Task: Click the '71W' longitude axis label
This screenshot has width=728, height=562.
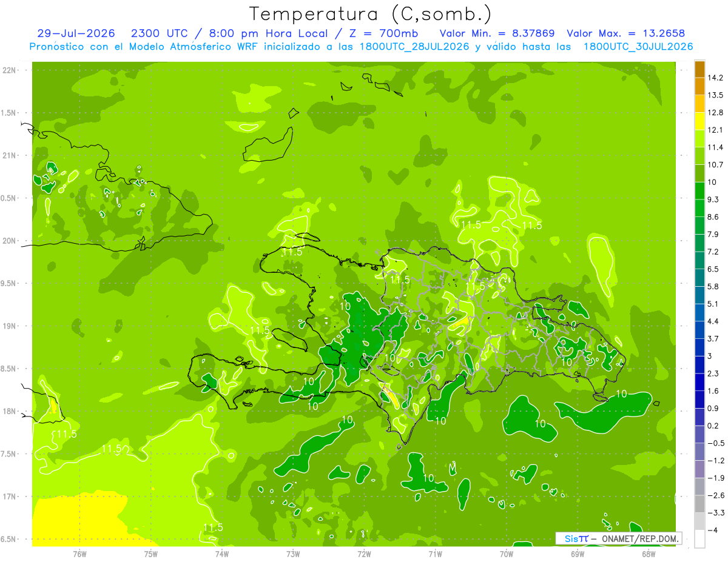Action: point(435,554)
